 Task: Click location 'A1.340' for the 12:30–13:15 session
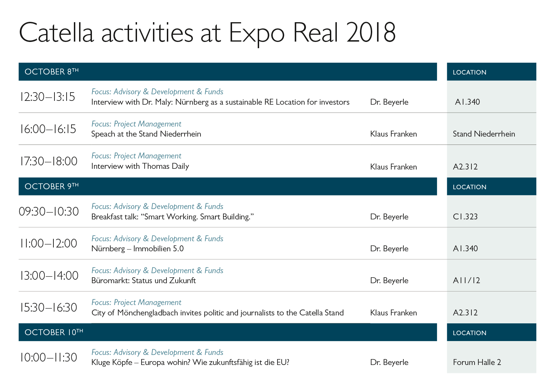pos(468,102)
